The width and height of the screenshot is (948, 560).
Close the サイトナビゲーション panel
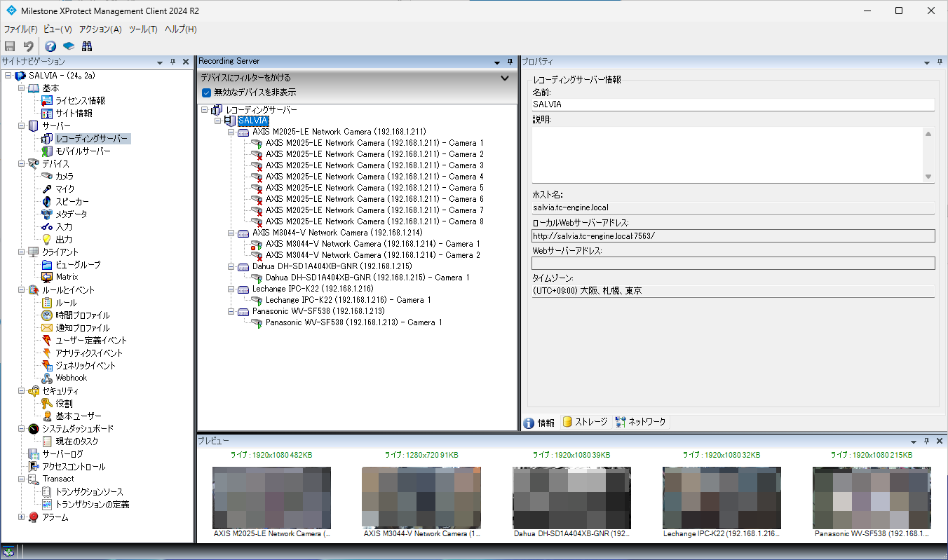[x=186, y=62]
